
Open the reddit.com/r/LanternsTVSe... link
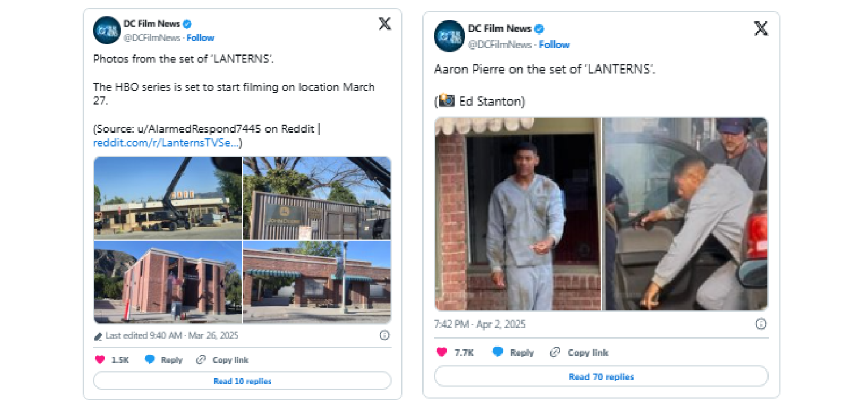point(165,143)
